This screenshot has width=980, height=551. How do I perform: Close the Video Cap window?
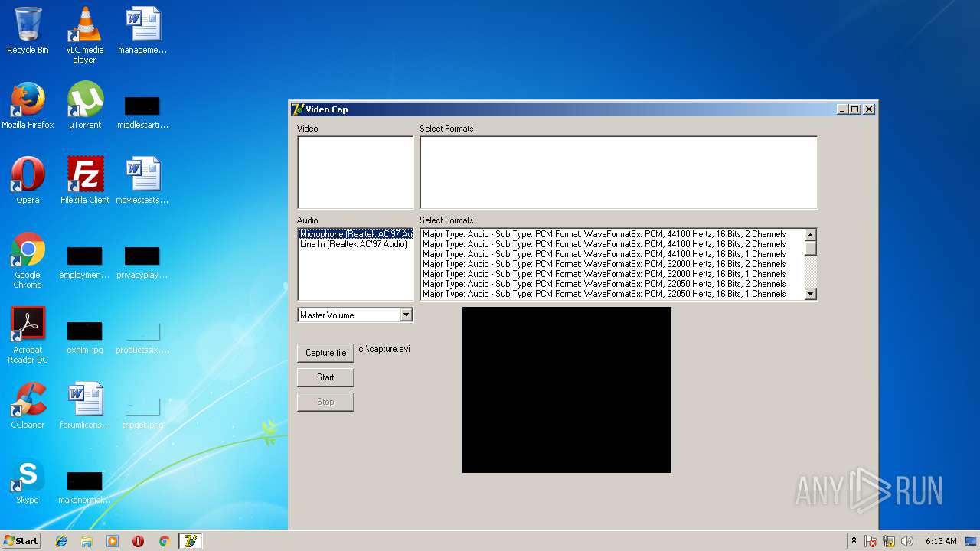coord(869,109)
